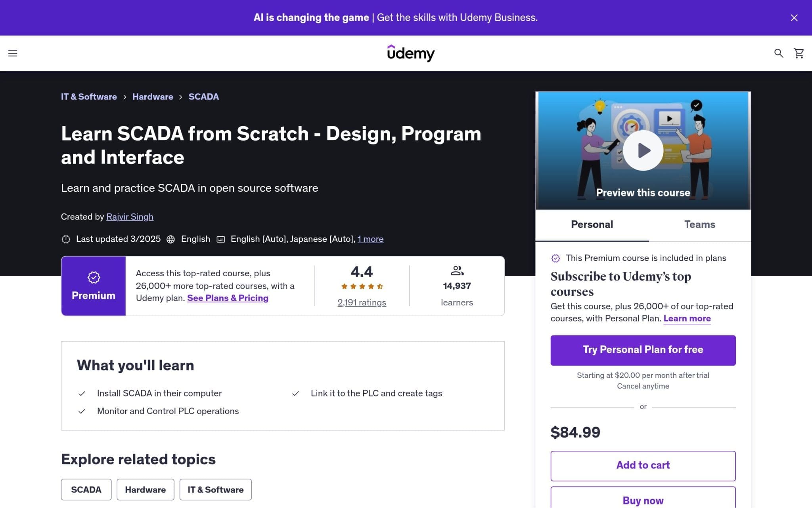
Task: Click 'This Premium course is included in plans'
Action: (646, 258)
